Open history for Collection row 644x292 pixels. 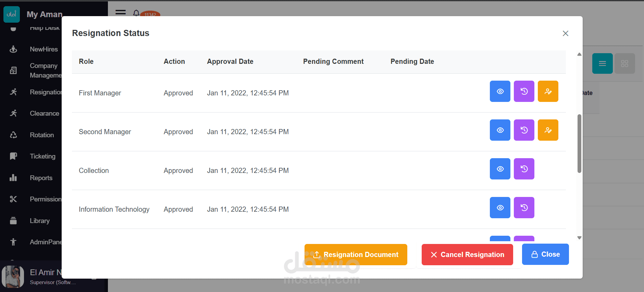pyautogui.click(x=524, y=169)
